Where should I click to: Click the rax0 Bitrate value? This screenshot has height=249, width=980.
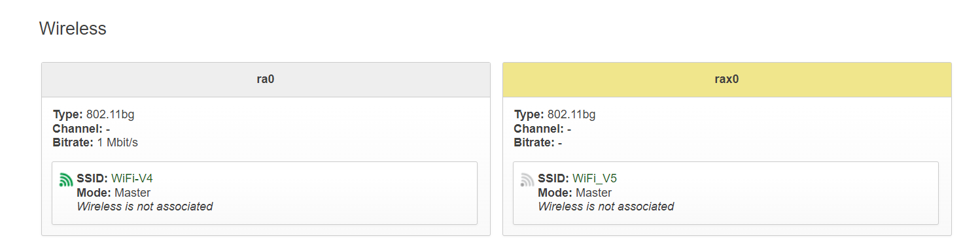(560, 142)
